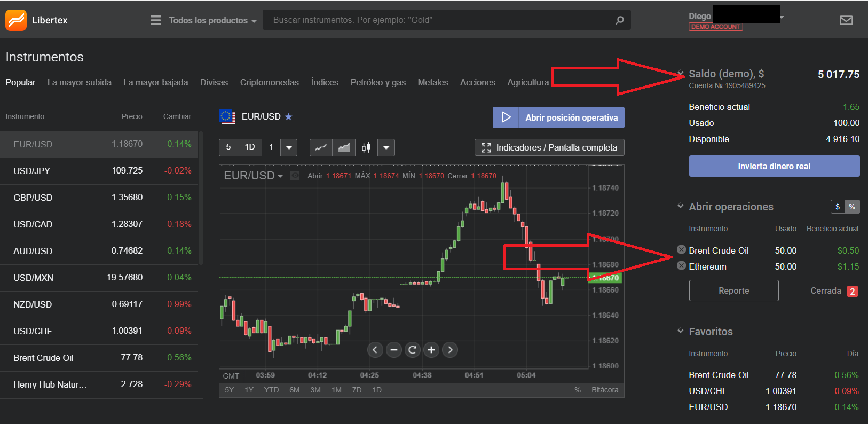The width and height of the screenshot is (868, 424).
Task: Switch profit display to dollar
Action: tap(838, 207)
